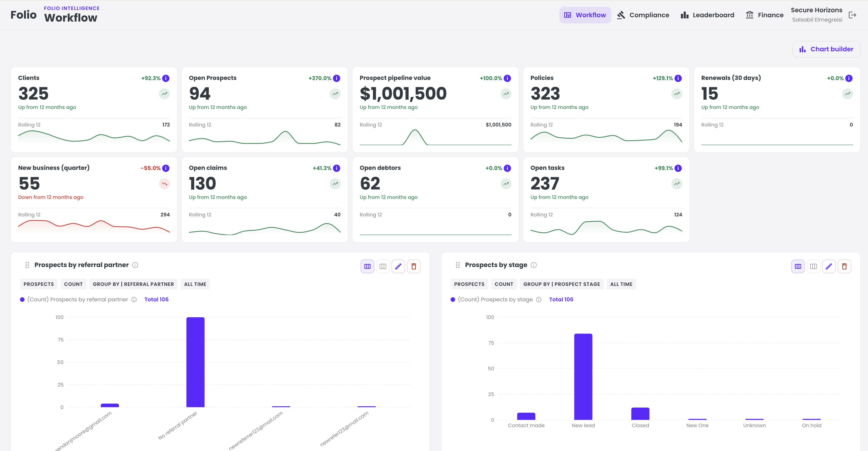
Task: Show info for the Open Prospects card
Action: (337, 78)
